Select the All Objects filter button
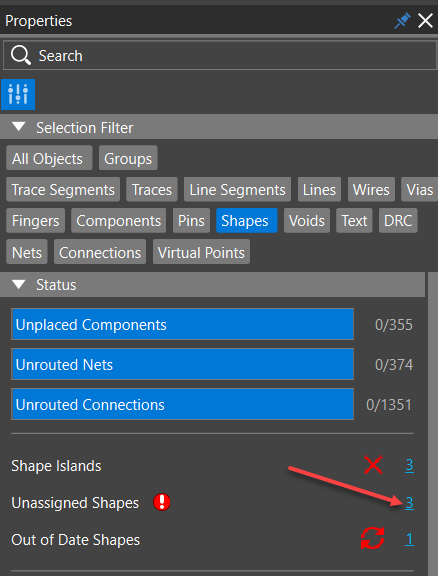 tap(49, 158)
